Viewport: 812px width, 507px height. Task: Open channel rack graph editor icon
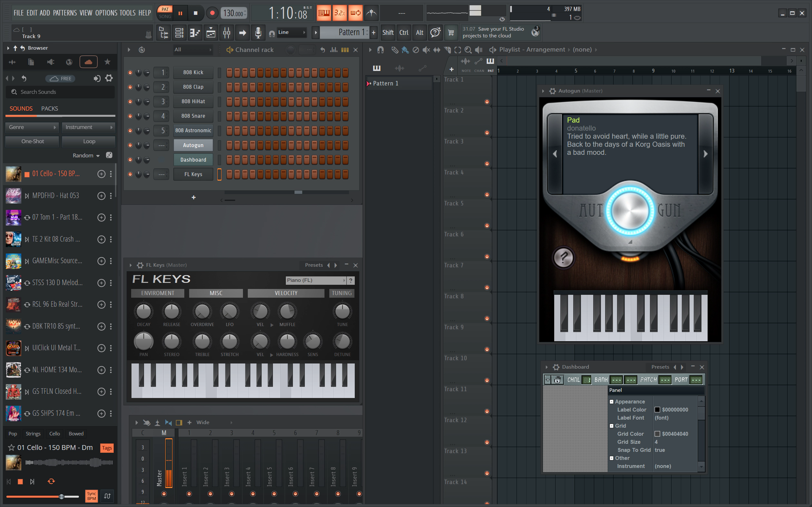pos(333,50)
